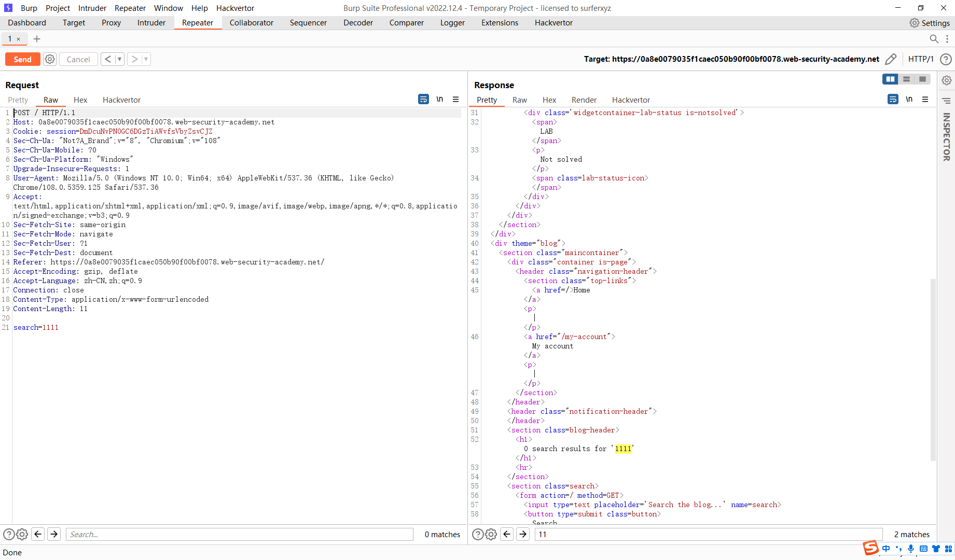Click the HTTP/1 protocol toggle

(x=921, y=59)
